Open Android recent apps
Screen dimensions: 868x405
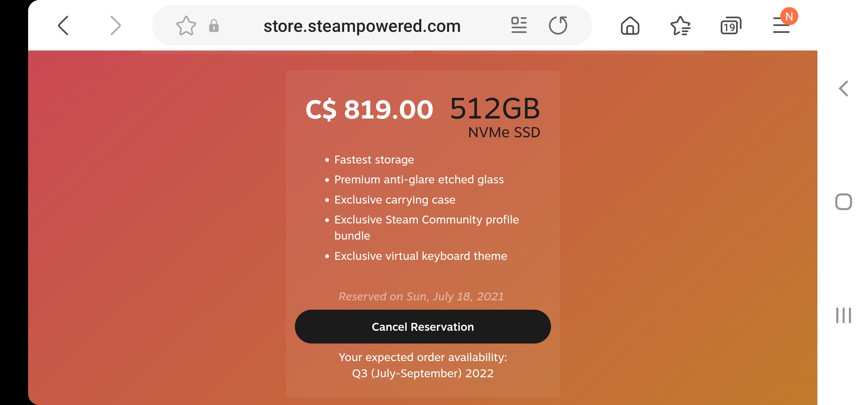843,315
